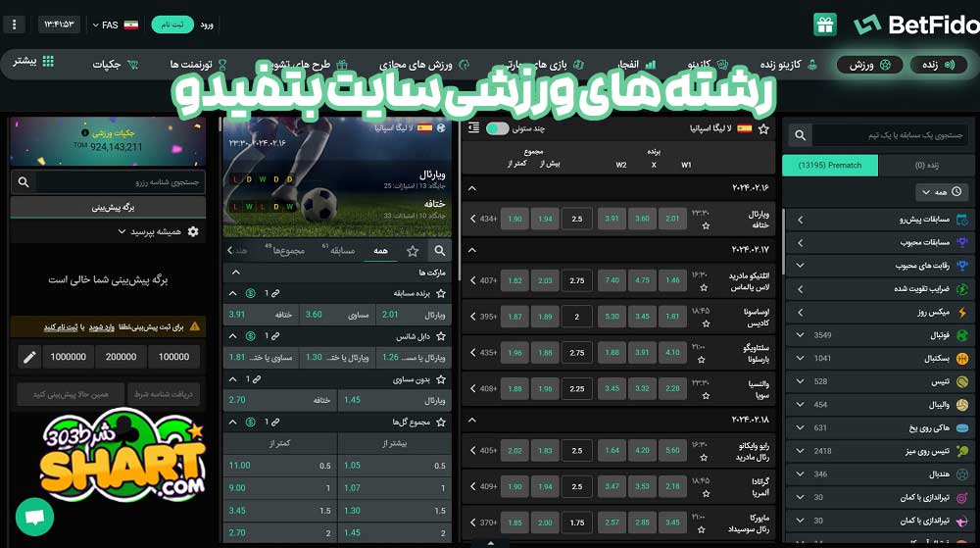Click the search icon in bet slip panel
This screenshot has height=548, width=980.
[x=24, y=181]
